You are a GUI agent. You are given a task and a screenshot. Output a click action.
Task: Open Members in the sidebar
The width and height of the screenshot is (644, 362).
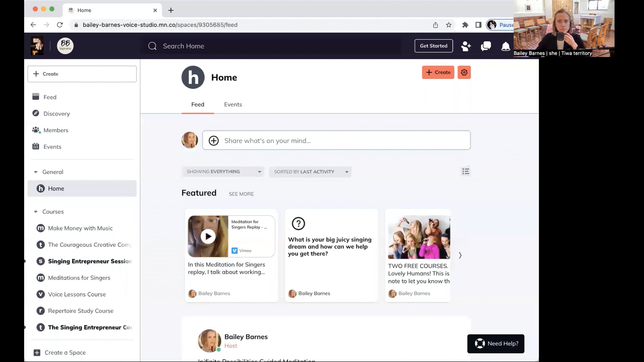click(x=56, y=130)
